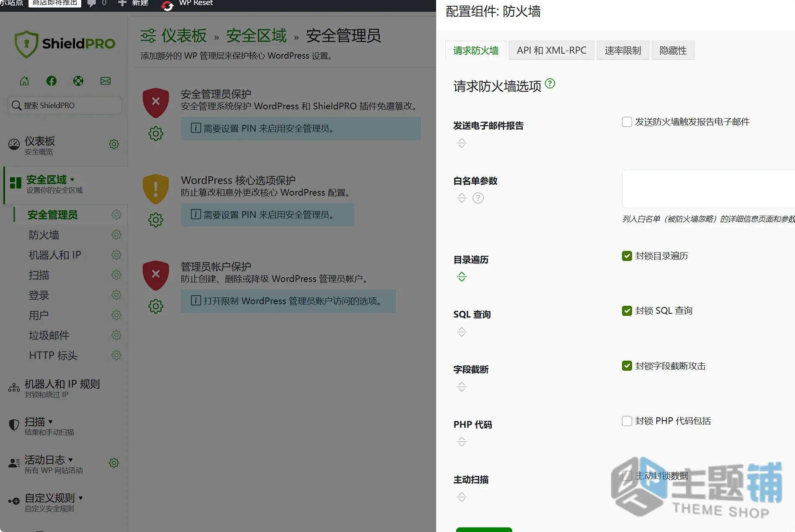Open the help lifebuoy icon
The width and height of the screenshot is (795, 532).
click(78, 81)
